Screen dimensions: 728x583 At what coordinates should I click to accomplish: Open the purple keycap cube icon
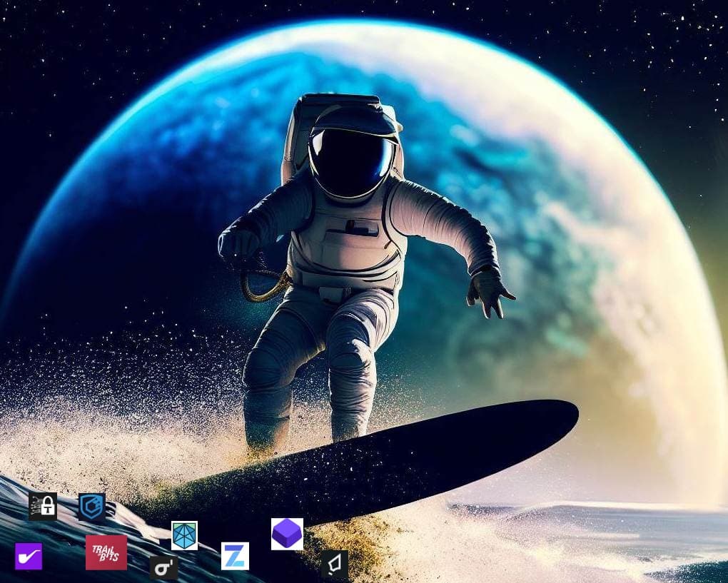coord(287,534)
